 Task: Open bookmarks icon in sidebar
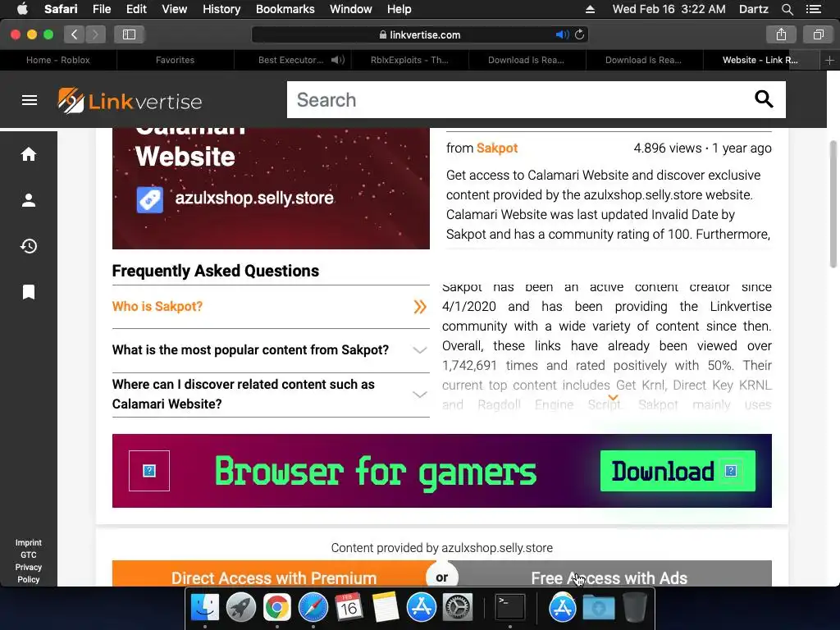(x=29, y=292)
